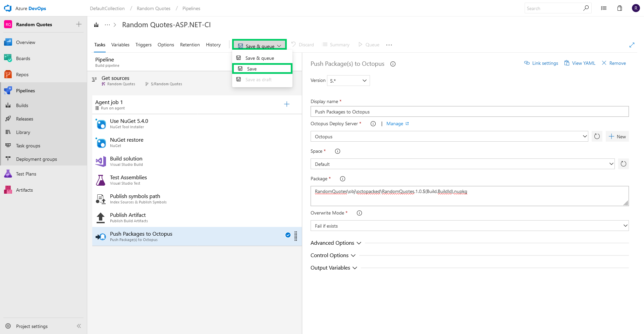Collapse the left navigation sidebar
The image size is (644, 334).
point(79,326)
